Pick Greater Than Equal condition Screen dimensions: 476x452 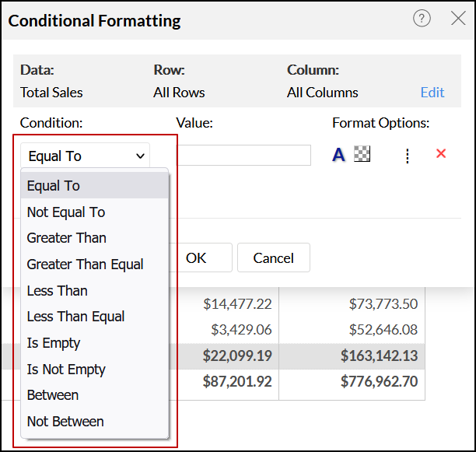click(x=85, y=265)
